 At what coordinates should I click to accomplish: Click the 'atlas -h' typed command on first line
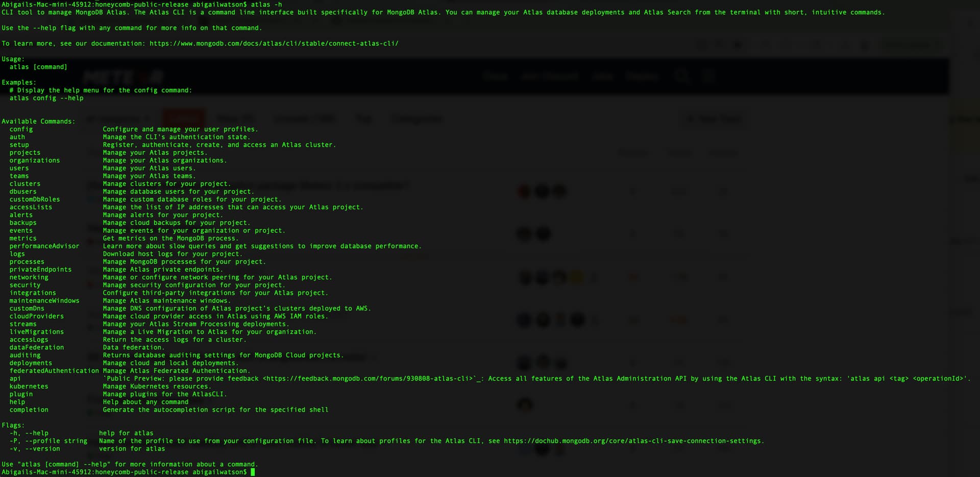tap(266, 4)
